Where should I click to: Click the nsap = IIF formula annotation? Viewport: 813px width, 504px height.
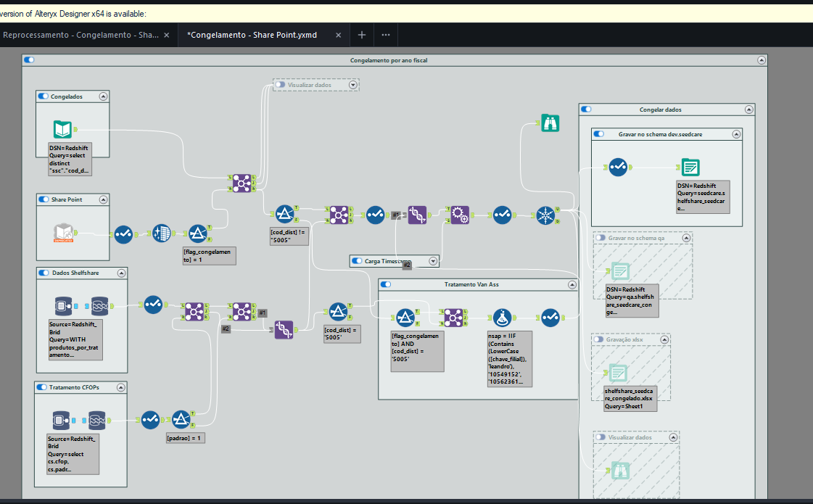tap(510, 359)
